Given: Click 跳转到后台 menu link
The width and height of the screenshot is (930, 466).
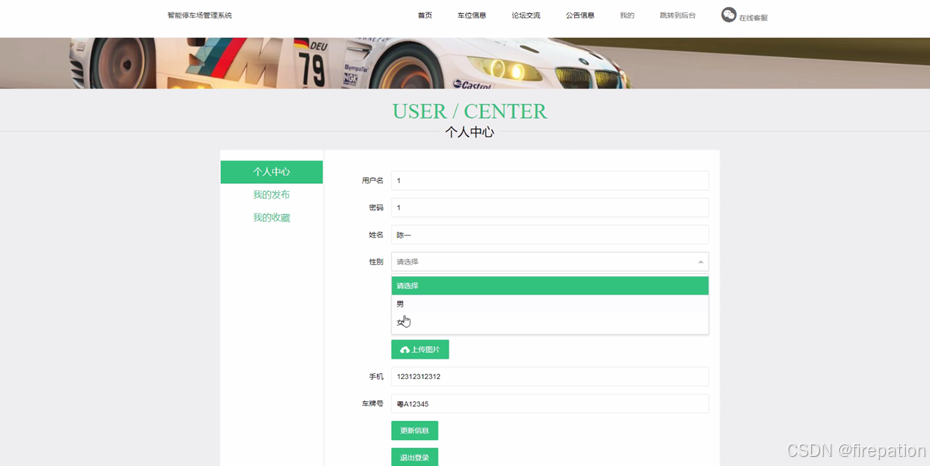Looking at the screenshot, I should point(677,15).
